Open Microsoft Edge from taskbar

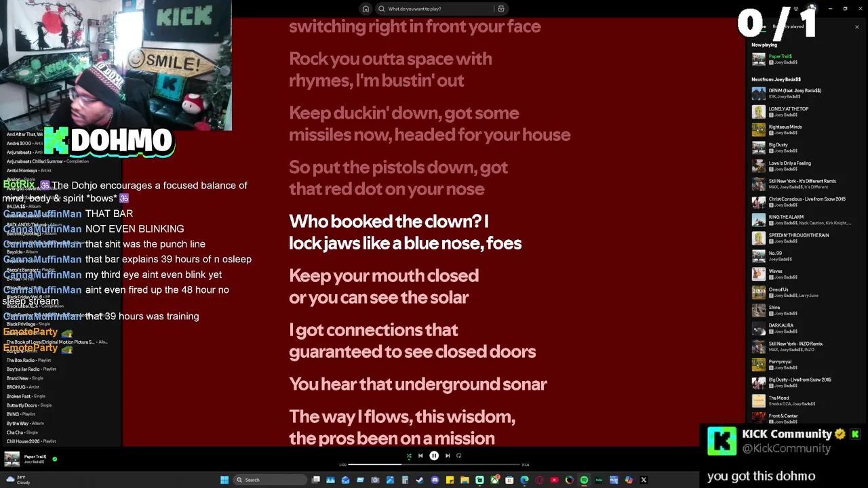524,480
